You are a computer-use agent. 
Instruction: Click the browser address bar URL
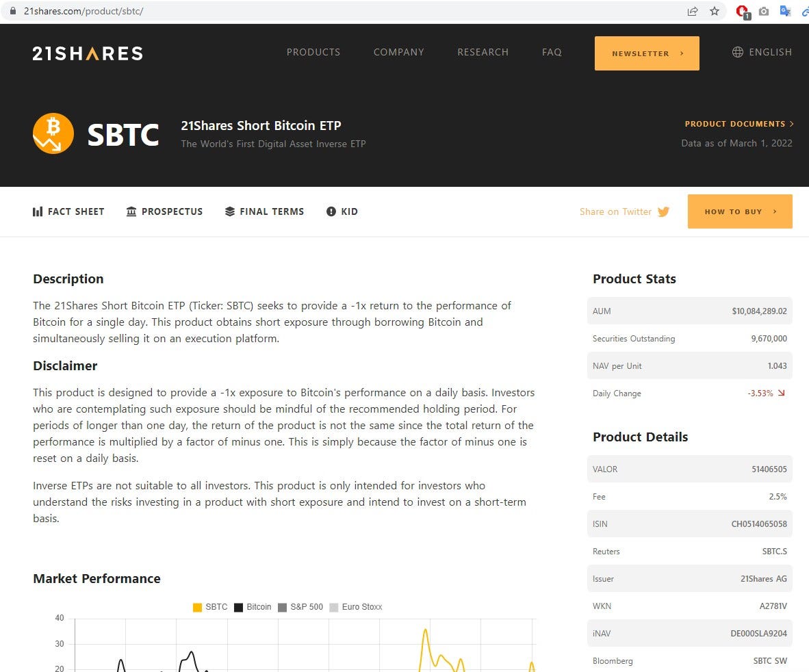(84, 11)
